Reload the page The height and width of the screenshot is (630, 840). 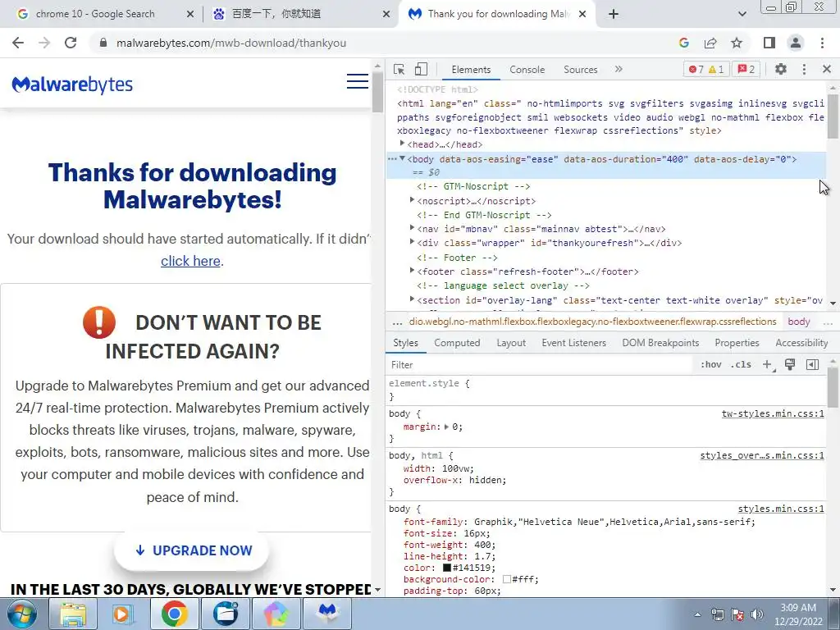tap(71, 43)
